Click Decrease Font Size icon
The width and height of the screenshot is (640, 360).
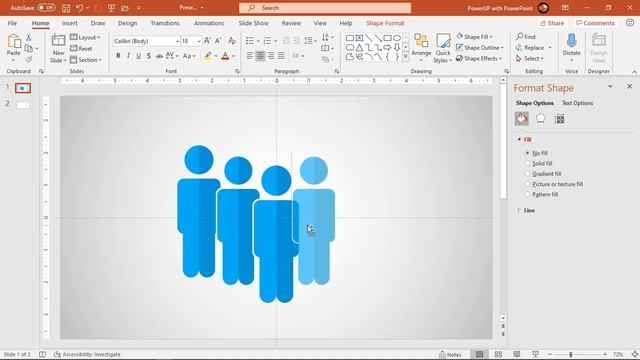point(218,41)
